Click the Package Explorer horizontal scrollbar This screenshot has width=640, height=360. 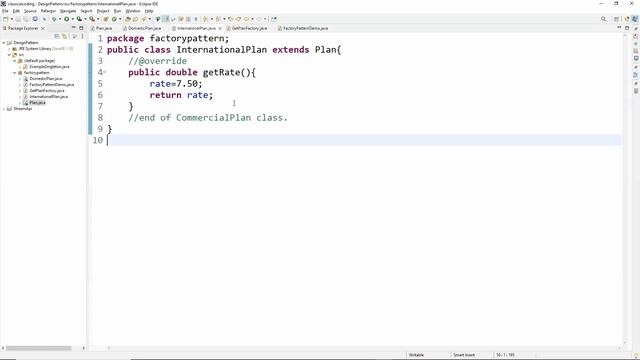tap(38, 348)
